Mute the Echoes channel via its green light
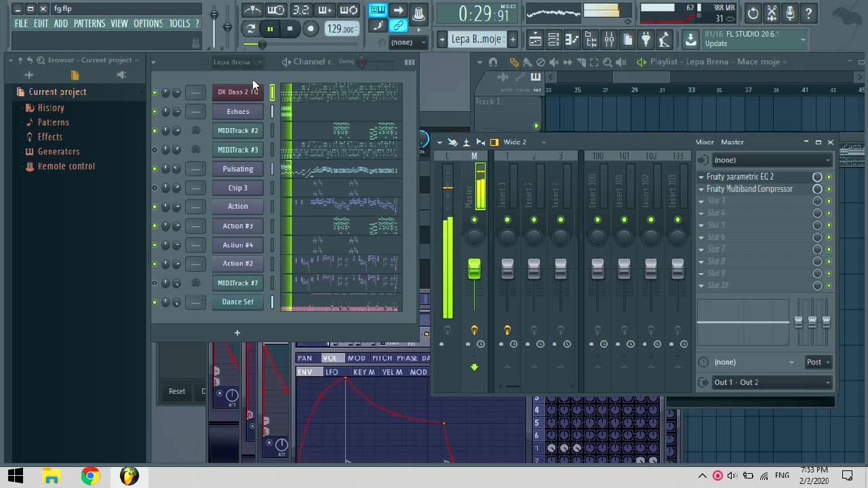The image size is (868, 488). (x=155, y=112)
